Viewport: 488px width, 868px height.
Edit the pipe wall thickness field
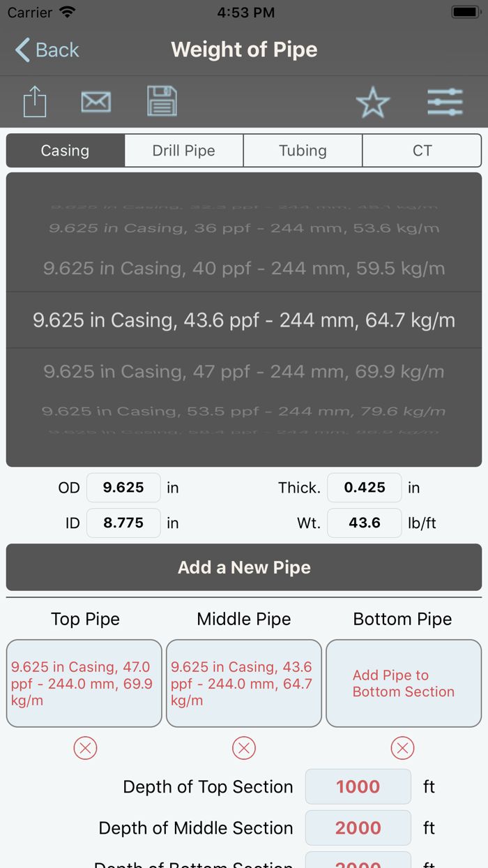[x=364, y=487]
